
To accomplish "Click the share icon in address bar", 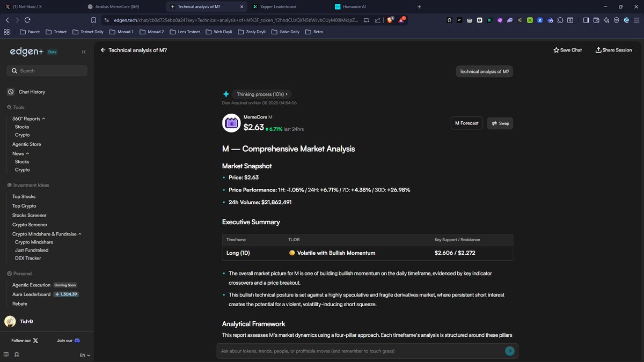I will 378,20.
